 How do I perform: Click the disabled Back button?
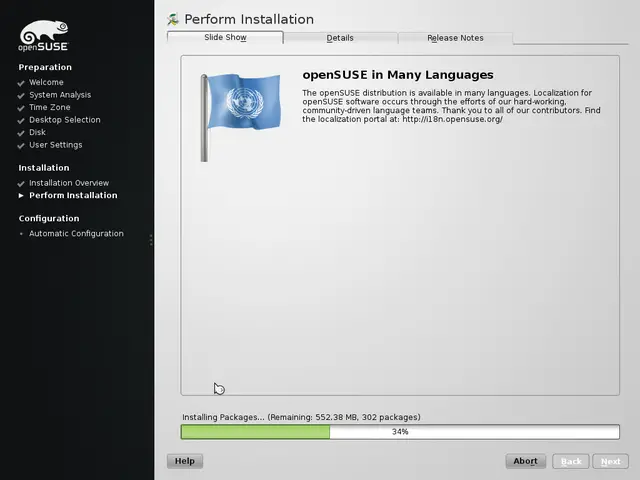[x=571, y=461]
